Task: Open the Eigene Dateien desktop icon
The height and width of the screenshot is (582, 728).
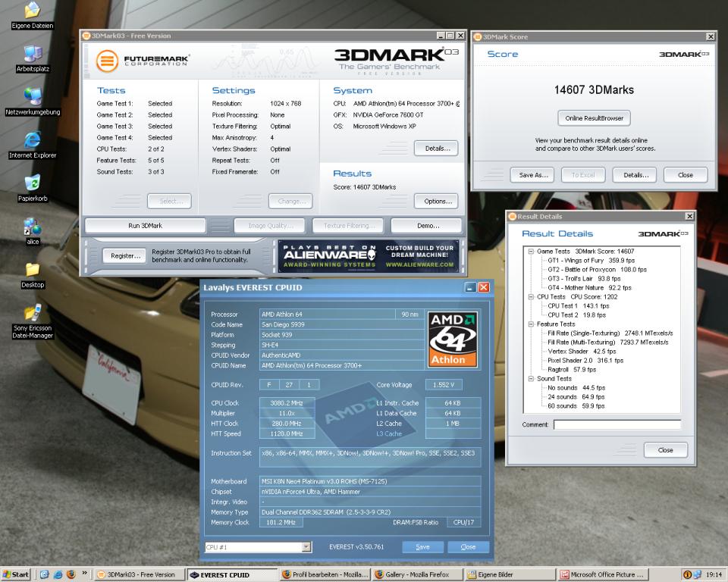Action: [x=33, y=15]
